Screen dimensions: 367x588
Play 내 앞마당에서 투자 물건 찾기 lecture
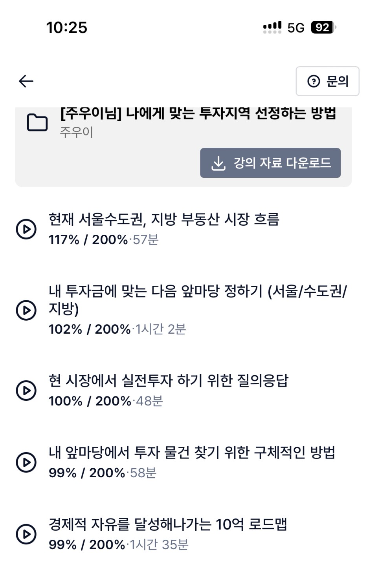click(x=26, y=462)
